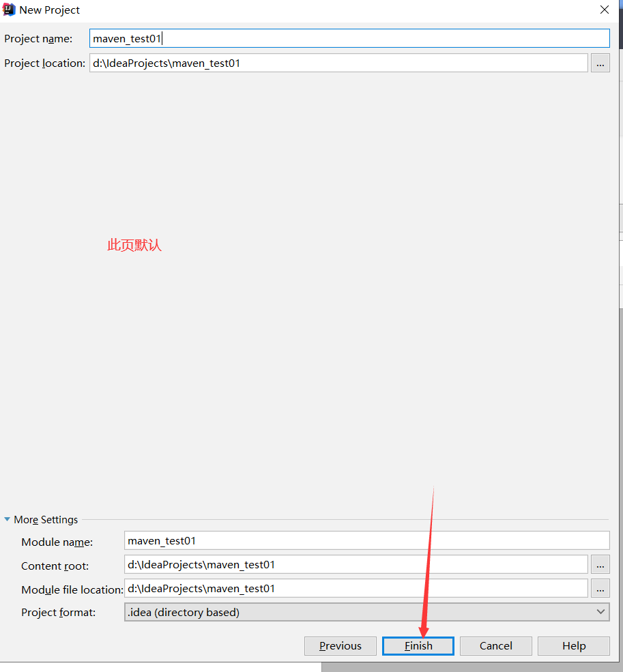This screenshot has width=623, height=672.
Task: Open the Project format dropdown
Action: click(367, 612)
